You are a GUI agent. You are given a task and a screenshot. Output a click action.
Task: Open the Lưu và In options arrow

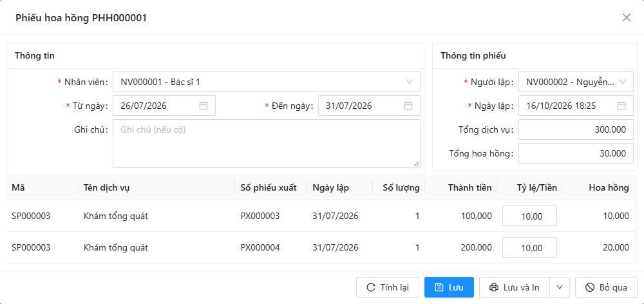coord(560,287)
